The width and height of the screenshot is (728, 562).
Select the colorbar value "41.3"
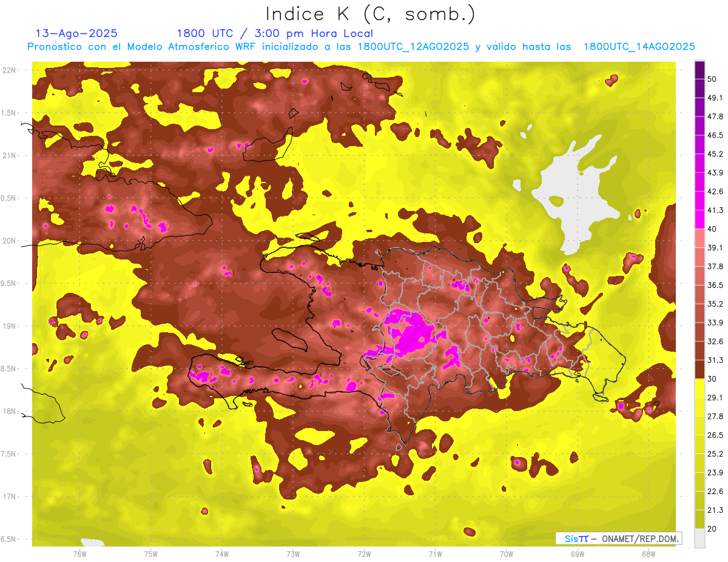tap(715, 210)
